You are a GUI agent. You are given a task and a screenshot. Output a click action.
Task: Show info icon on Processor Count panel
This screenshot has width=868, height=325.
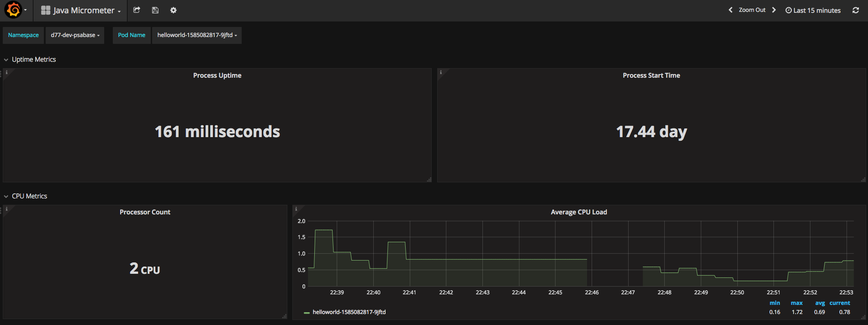click(6, 209)
